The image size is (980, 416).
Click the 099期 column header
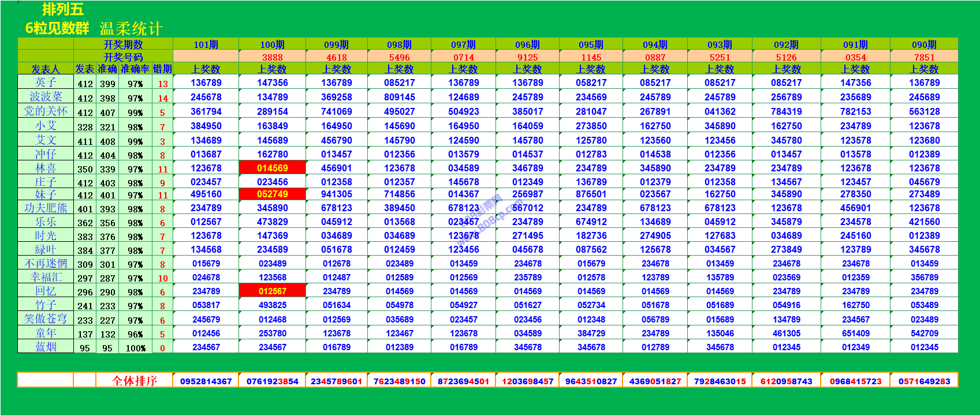pos(336,44)
